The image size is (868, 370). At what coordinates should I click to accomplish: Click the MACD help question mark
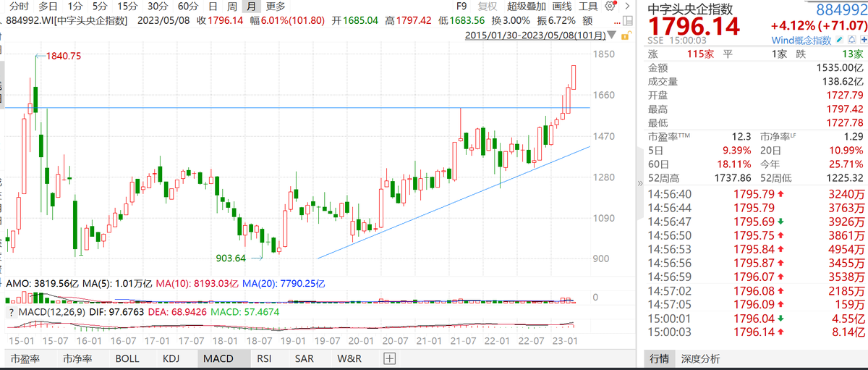pos(11,311)
